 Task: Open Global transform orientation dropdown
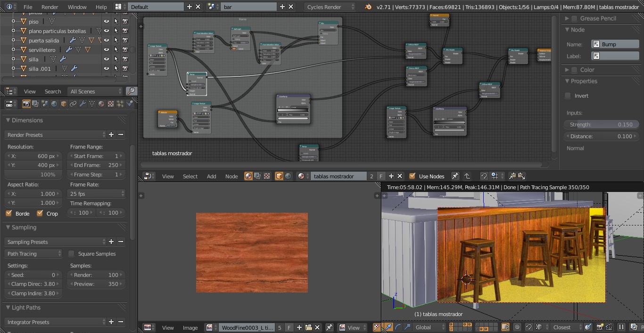429,327
